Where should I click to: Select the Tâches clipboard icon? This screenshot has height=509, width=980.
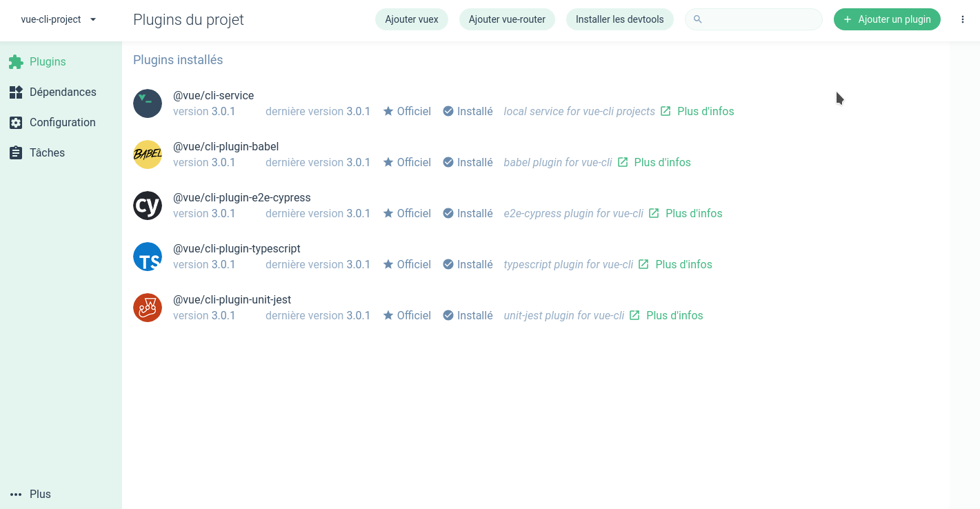[16, 152]
